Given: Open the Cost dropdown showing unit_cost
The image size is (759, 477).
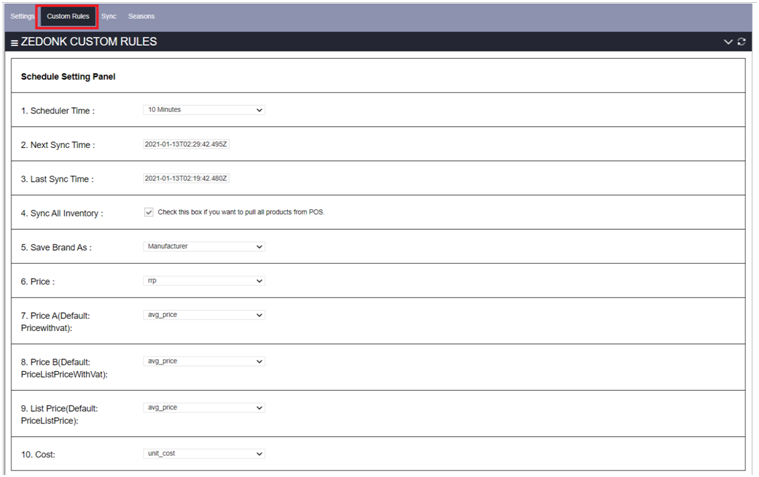Looking at the screenshot, I should point(204,454).
